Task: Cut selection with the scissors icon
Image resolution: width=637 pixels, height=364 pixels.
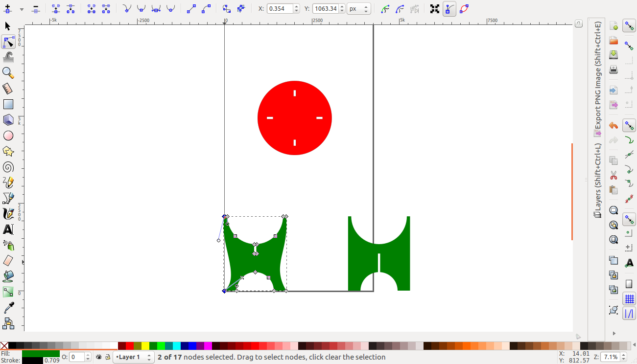Action: tap(613, 175)
